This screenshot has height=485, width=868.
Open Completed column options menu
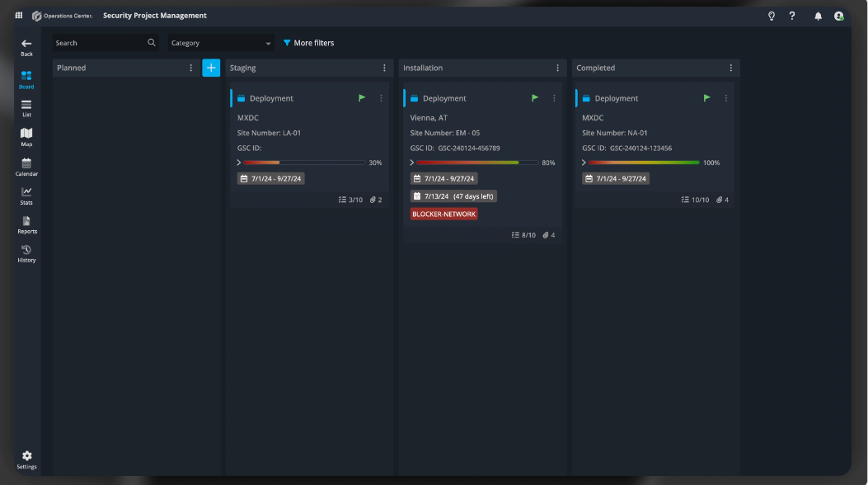point(730,68)
